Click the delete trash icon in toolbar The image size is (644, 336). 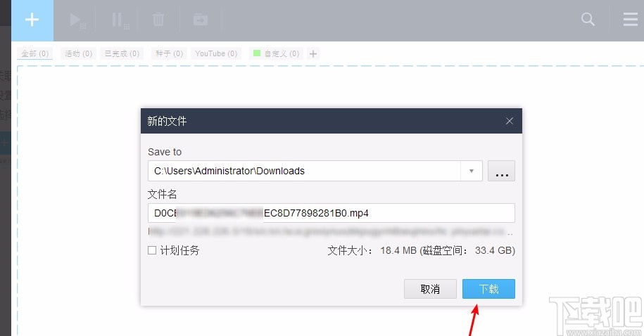[158, 19]
